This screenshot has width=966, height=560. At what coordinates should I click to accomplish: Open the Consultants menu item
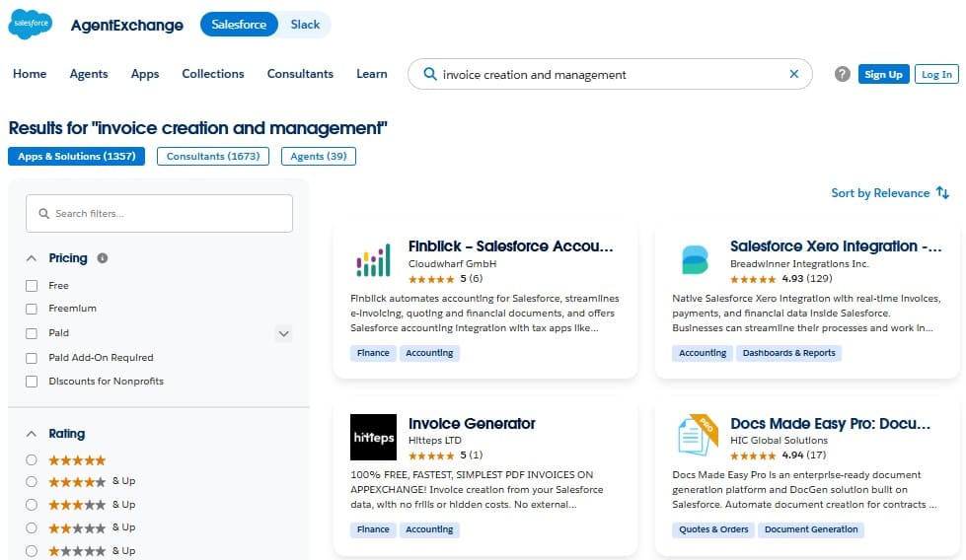click(x=300, y=74)
